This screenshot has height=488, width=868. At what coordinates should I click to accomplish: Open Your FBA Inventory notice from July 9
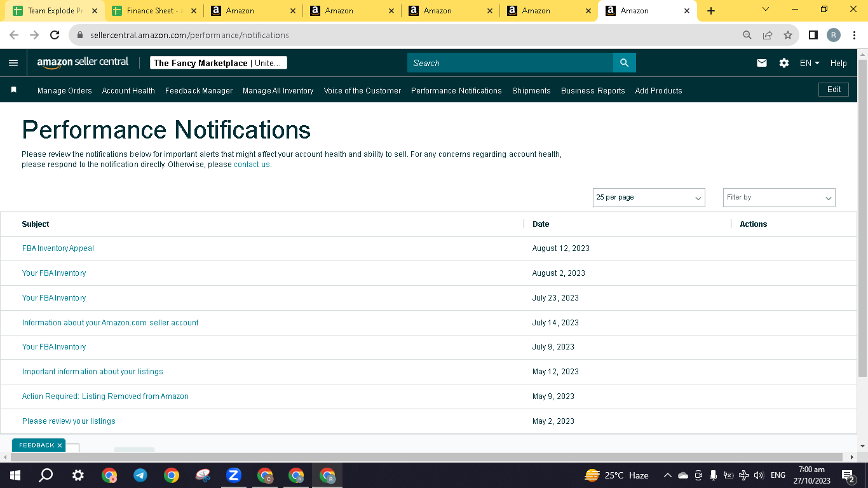pyautogui.click(x=54, y=347)
